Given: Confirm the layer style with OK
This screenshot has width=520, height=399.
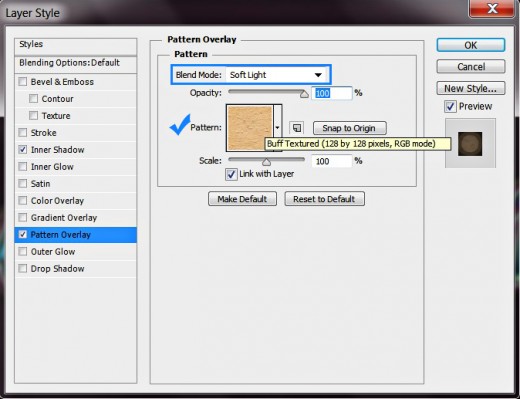Looking at the screenshot, I should coord(471,45).
